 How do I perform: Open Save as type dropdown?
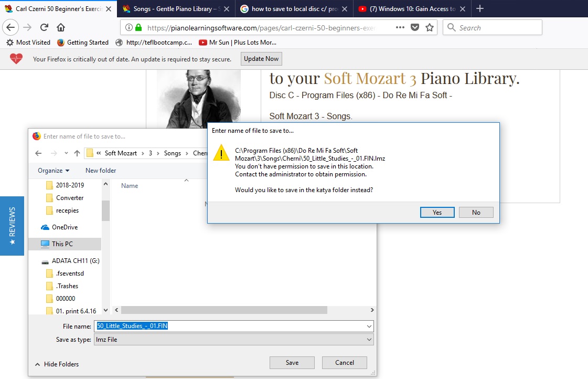coord(234,340)
